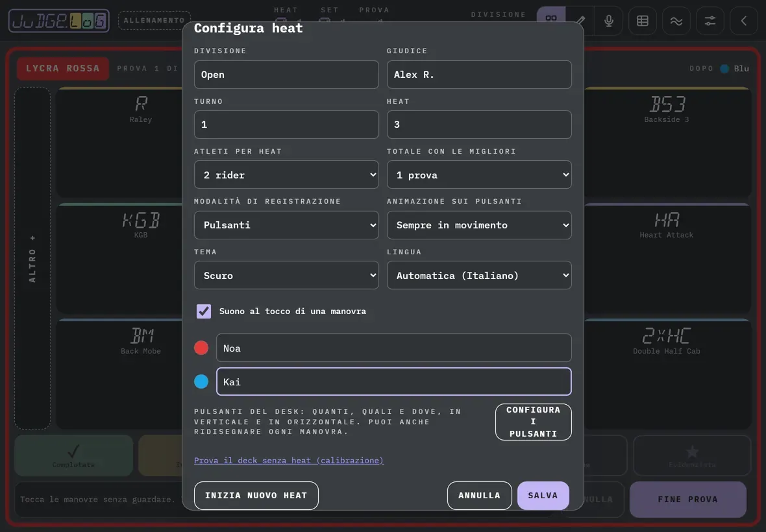Open Modalità di registrazione dropdown

click(286, 225)
